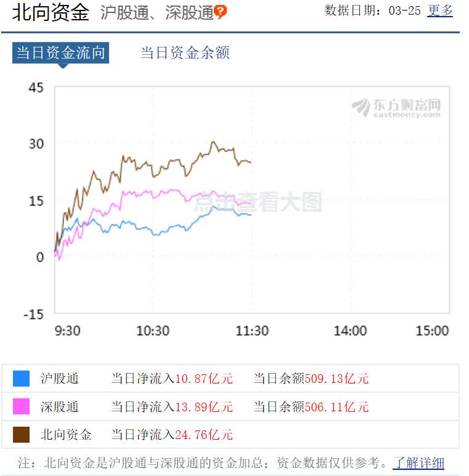Screen dimensions: 469x476
Task: Click the orange help question mark icon
Action: tap(221, 12)
